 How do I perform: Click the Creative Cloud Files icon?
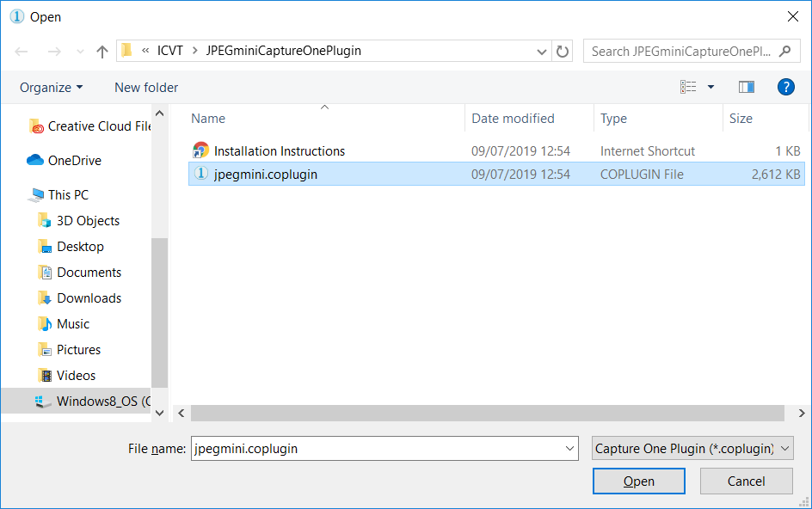(x=36, y=126)
